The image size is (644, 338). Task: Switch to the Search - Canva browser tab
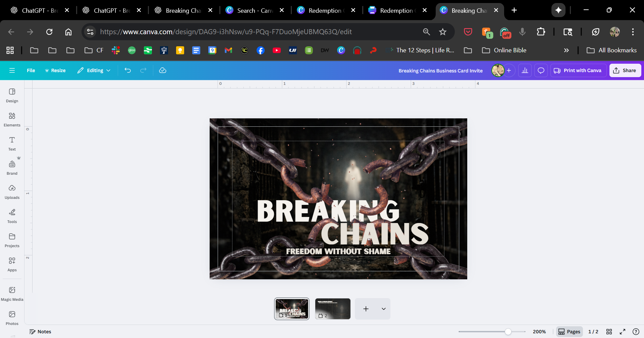tap(255, 10)
